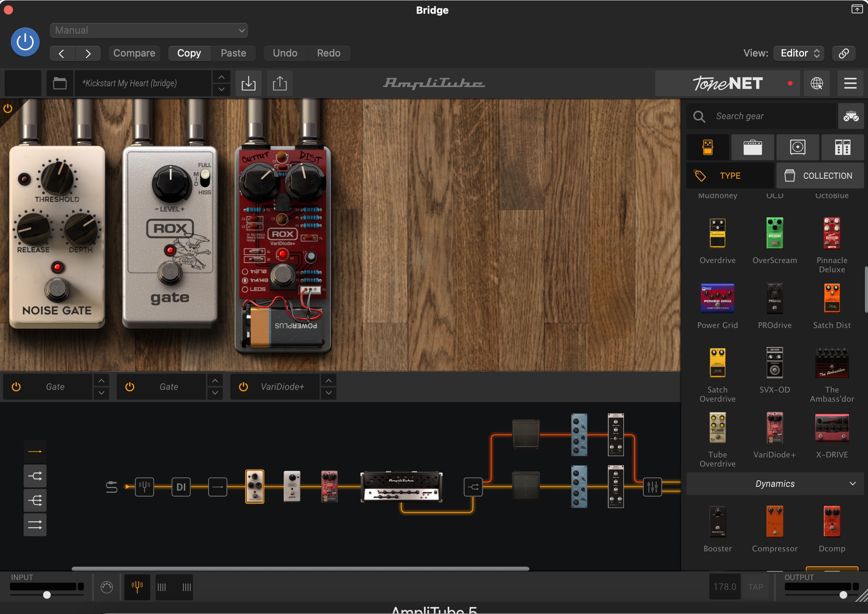Click the globe web icon

pyautogui.click(x=817, y=83)
